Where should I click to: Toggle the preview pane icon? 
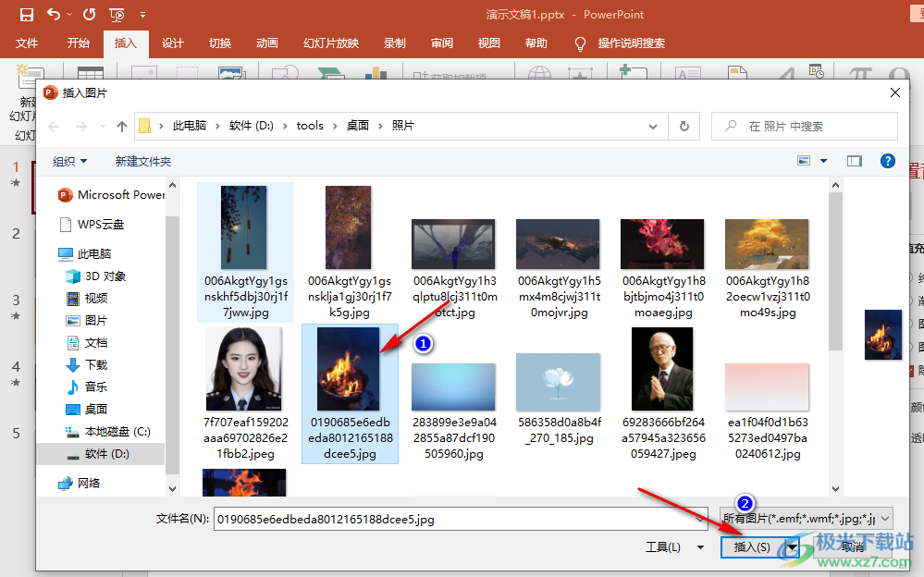point(855,161)
